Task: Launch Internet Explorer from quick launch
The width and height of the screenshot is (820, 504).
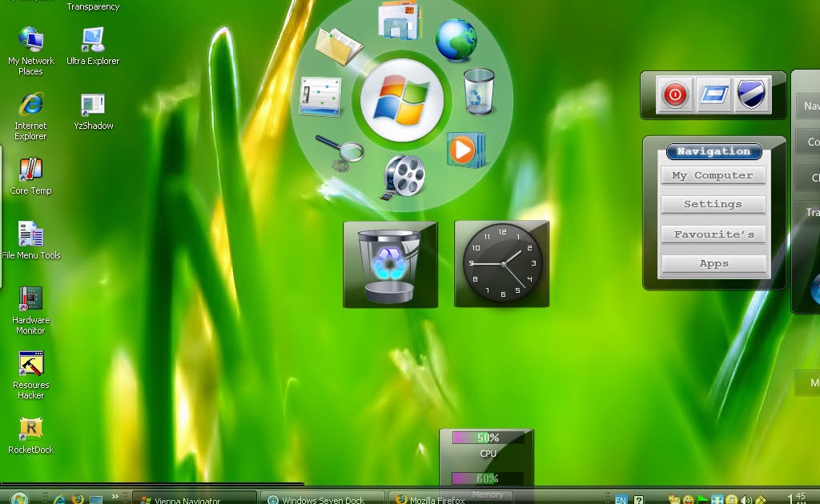Action: coord(59,499)
